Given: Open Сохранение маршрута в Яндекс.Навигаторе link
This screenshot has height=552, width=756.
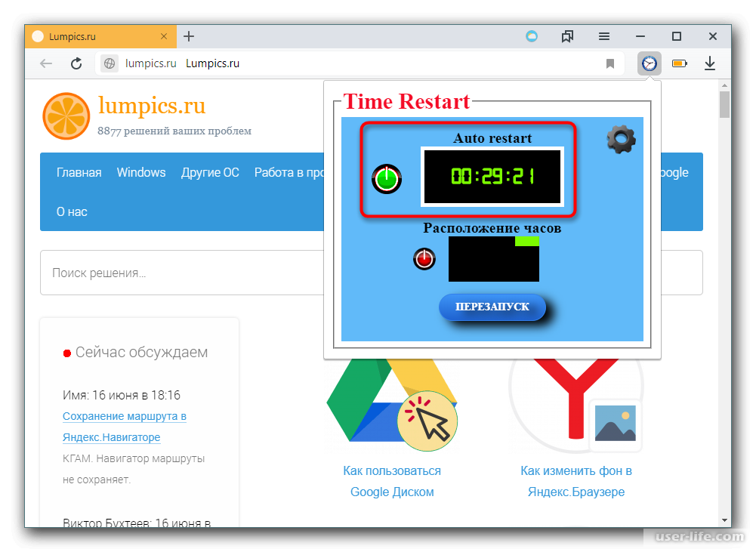Looking at the screenshot, I should tap(125, 427).
